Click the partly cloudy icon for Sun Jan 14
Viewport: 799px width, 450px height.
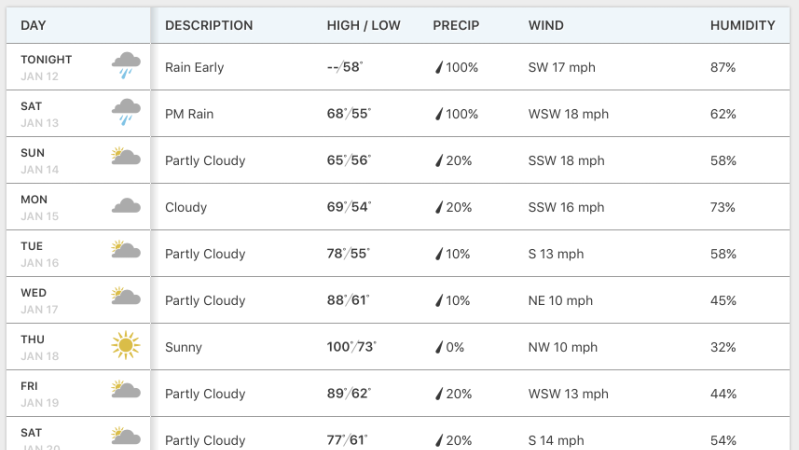pyautogui.click(x=126, y=156)
